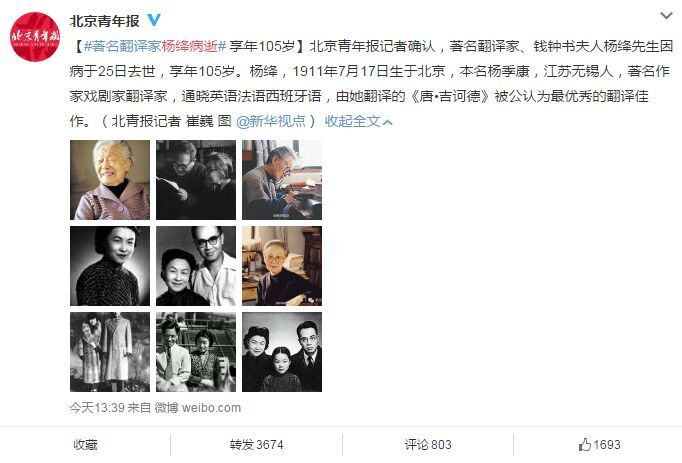Click the blue verified V badge
Screen dimensions: 682x463
point(154,20)
